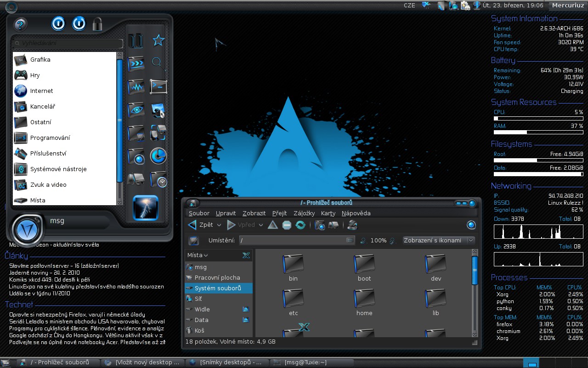Eject the Data volume
Screen dimensions: 588x368
click(x=246, y=320)
